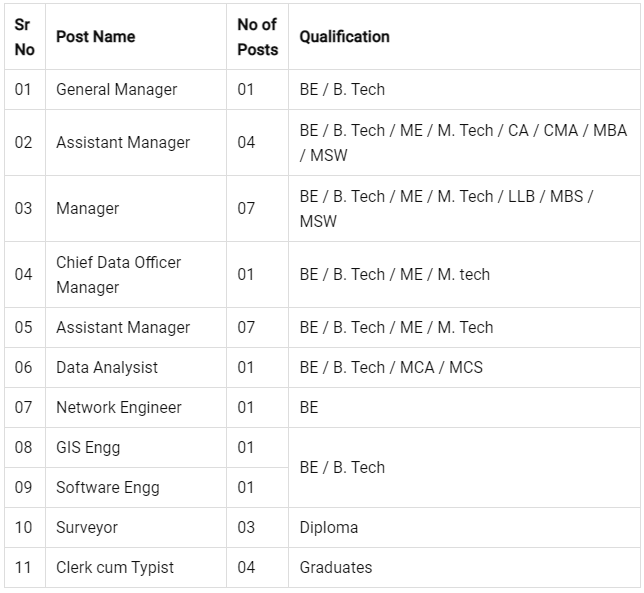
Task: Click the qualification containing CA / CMA / MBA
Action: [x=463, y=143]
